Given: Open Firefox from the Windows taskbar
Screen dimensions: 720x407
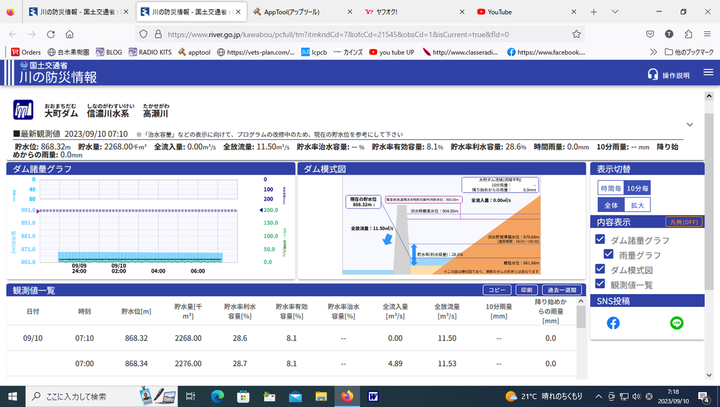Looking at the screenshot, I should pyautogui.click(x=348, y=396).
